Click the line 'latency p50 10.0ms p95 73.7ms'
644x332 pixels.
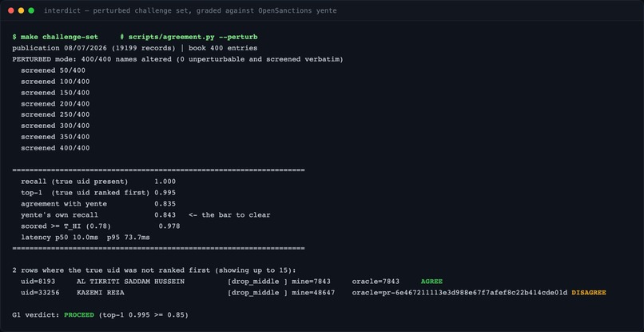click(x=85, y=238)
